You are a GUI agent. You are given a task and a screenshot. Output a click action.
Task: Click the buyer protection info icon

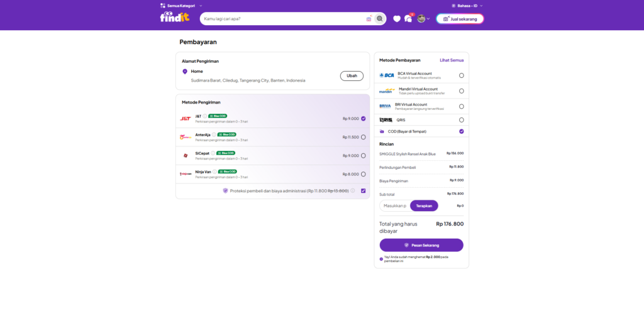[x=352, y=190]
